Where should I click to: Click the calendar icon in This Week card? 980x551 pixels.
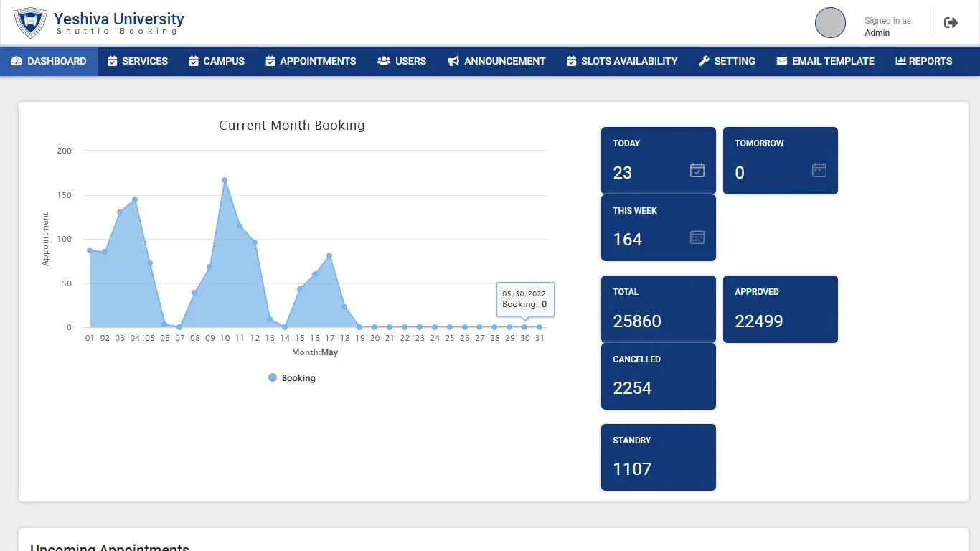click(x=697, y=237)
